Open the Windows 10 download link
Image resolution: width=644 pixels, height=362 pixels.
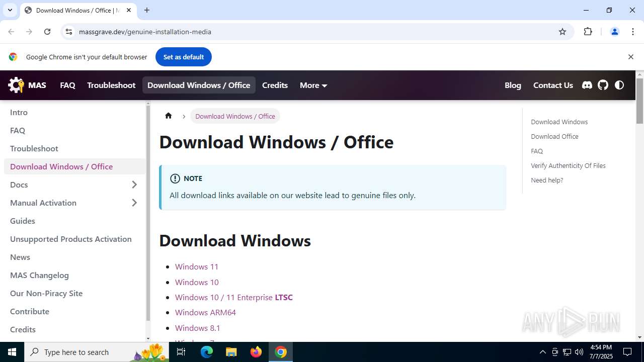pos(197,282)
